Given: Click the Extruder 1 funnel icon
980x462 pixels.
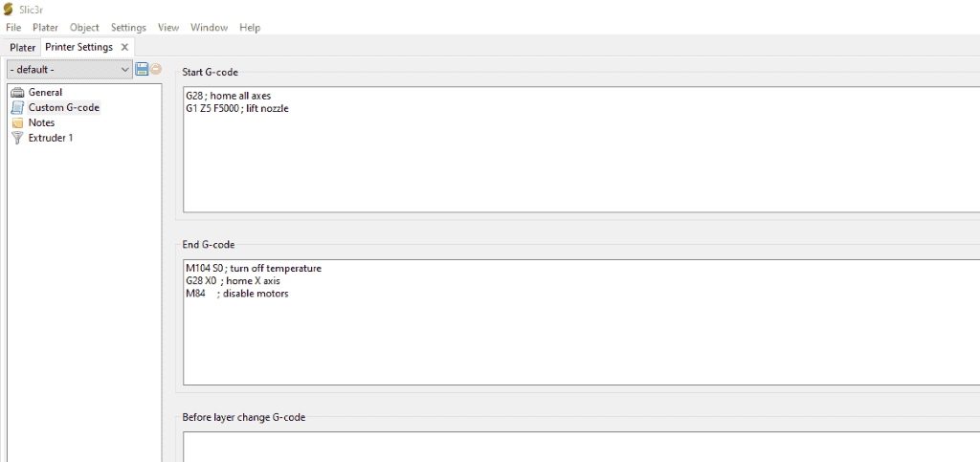Looking at the screenshot, I should 17,138.
